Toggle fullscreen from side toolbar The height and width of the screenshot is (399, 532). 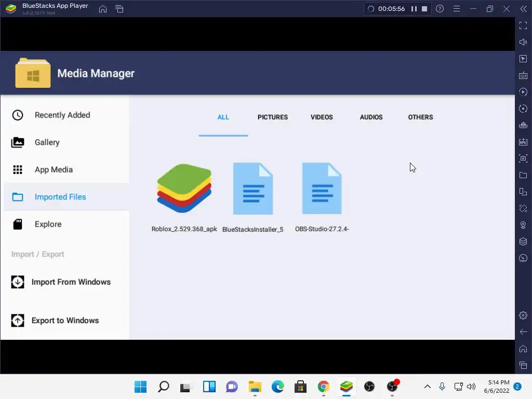click(523, 25)
